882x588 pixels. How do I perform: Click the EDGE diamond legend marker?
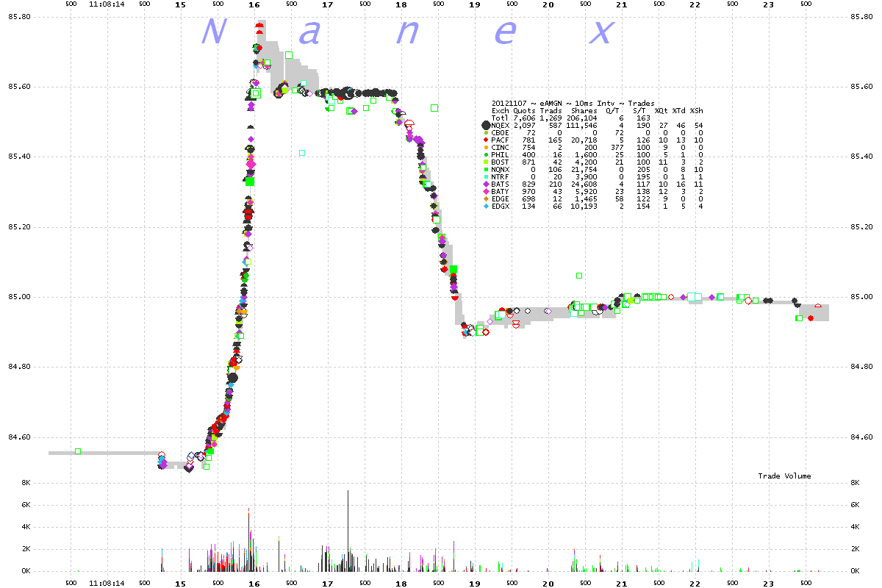click(485, 198)
